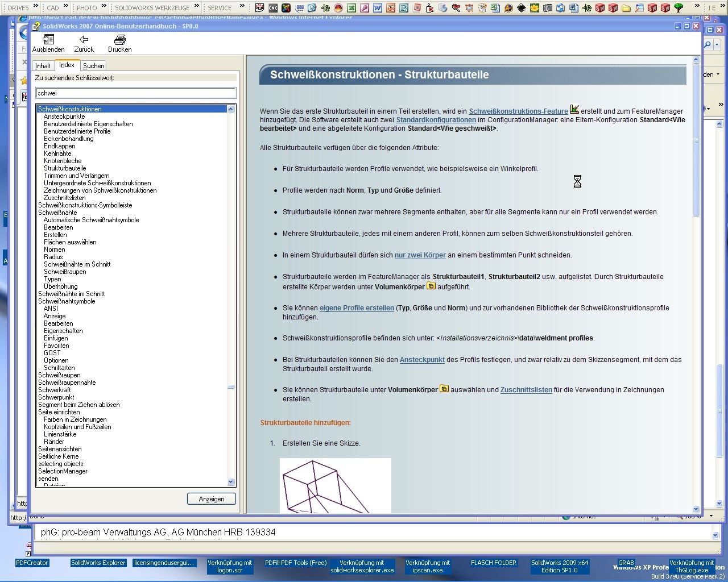Launch the blue Word W shortcut icon
Viewport: 728px width, 582px height.
click(x=378, y=8)
